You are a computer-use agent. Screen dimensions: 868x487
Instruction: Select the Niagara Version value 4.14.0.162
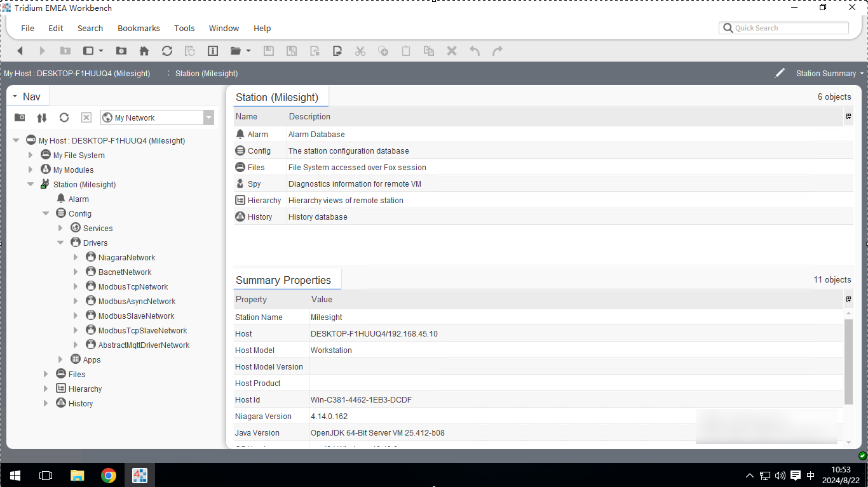pos(329,416)
